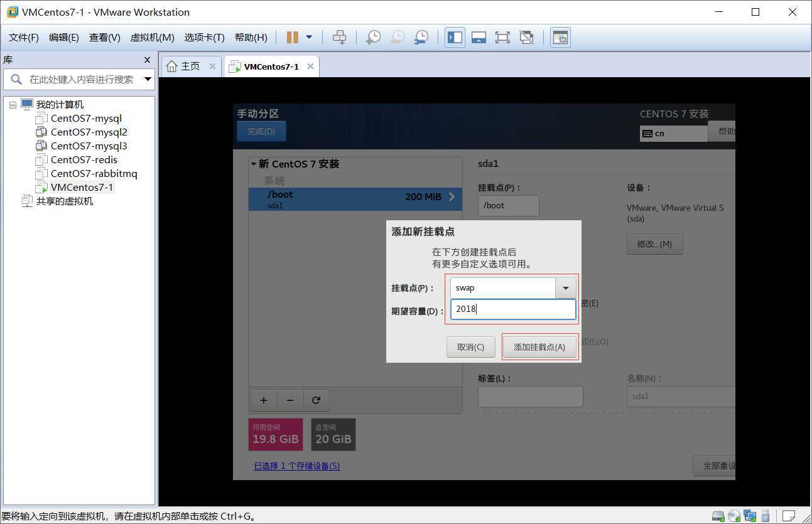Click the 完成(D) button
Screen dimensions: 812x524
point(261,132)
